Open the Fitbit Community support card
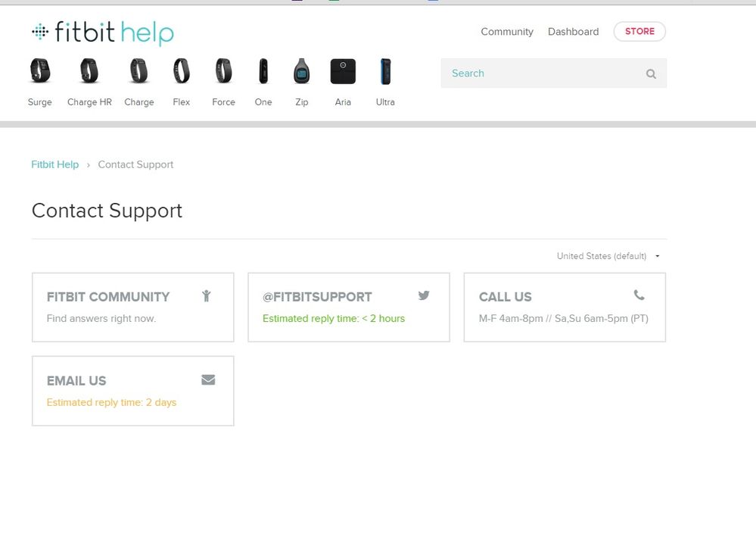Image resolution: width=756 pixels, height=540 pixels. (133, 307)
